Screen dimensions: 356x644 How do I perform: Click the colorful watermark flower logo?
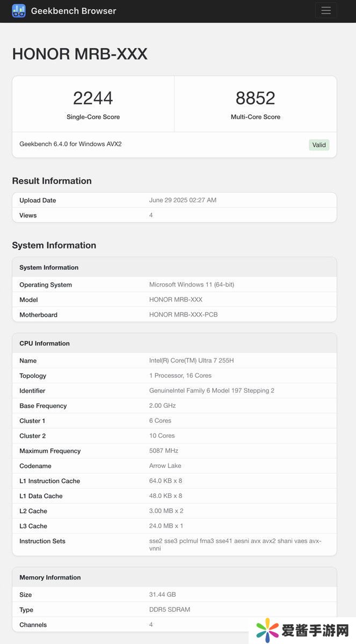[x=267, y=630]
